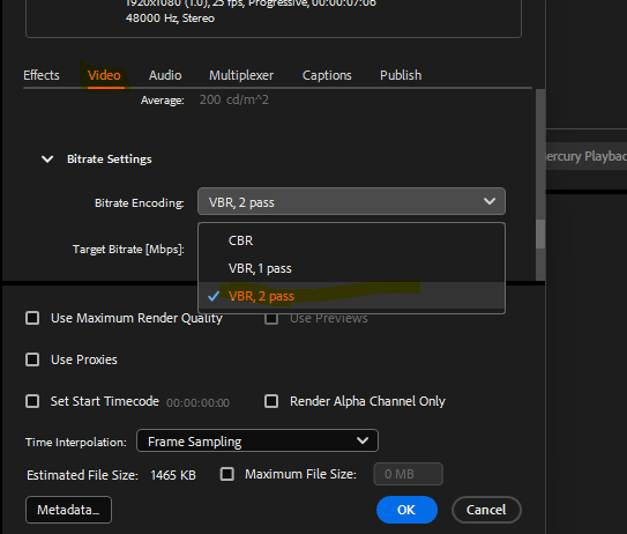
Task: Toggle the Use Previews checkbox
Action: (272, 318)
